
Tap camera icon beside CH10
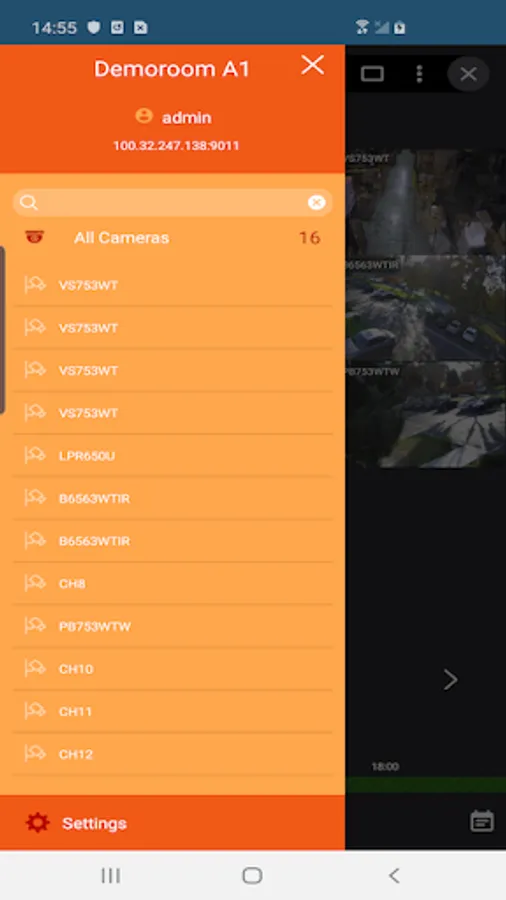point(34,668)
